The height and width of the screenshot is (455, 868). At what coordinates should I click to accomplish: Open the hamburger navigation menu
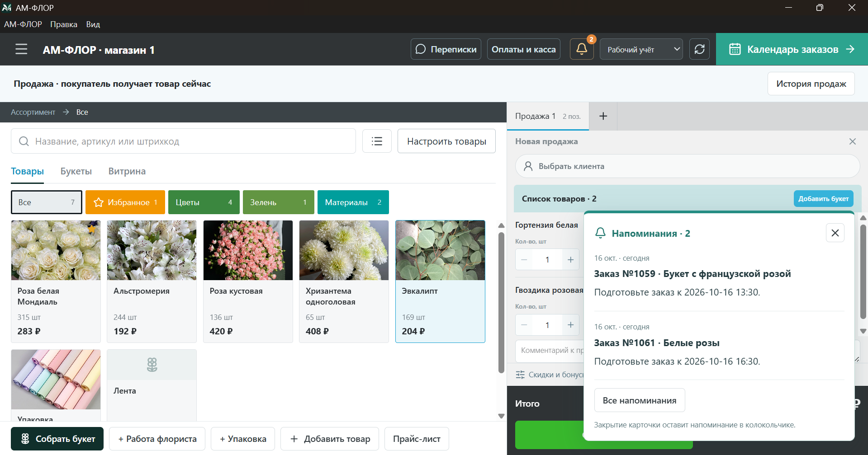point(21,49)
